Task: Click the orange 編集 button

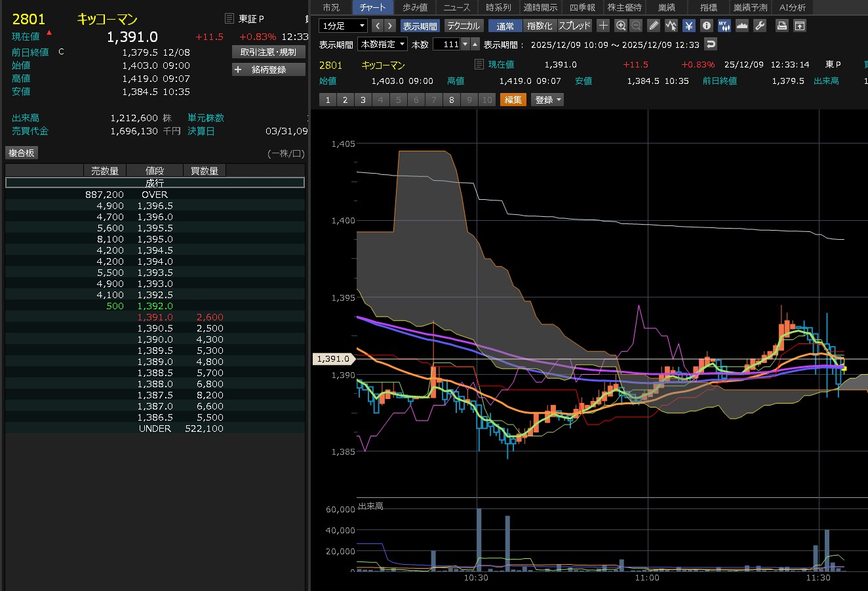Action: tap(513, 100)
